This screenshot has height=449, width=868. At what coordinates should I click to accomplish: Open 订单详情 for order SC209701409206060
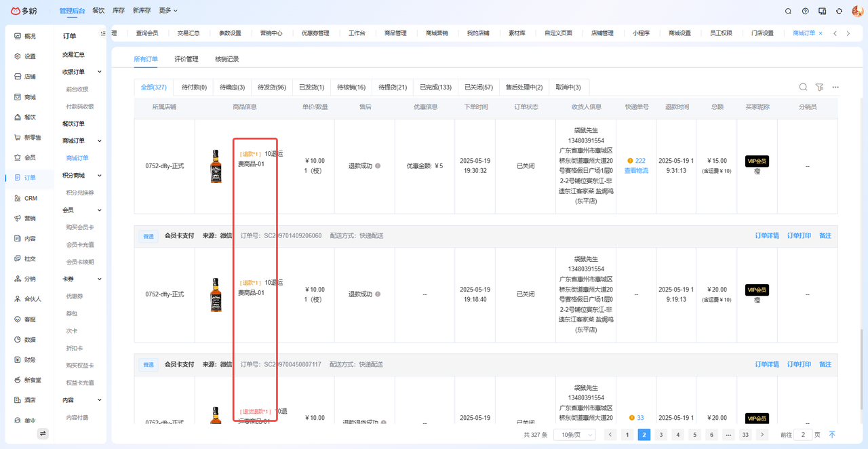click(x=767, y=236)
